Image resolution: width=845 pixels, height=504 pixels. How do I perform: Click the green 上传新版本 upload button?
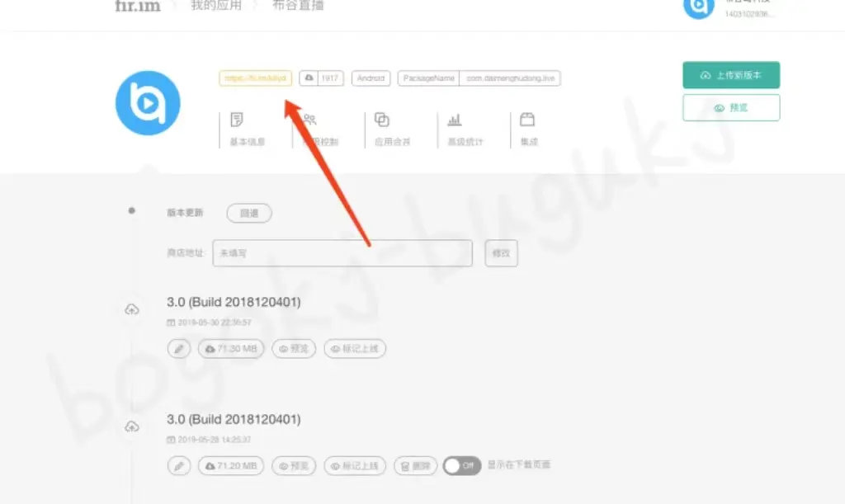(731, 75)
